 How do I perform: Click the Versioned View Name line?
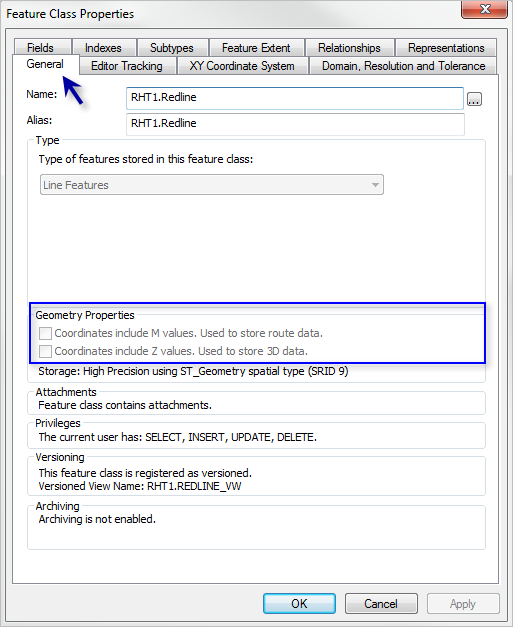pyautogui.click(x=140, y=486)
